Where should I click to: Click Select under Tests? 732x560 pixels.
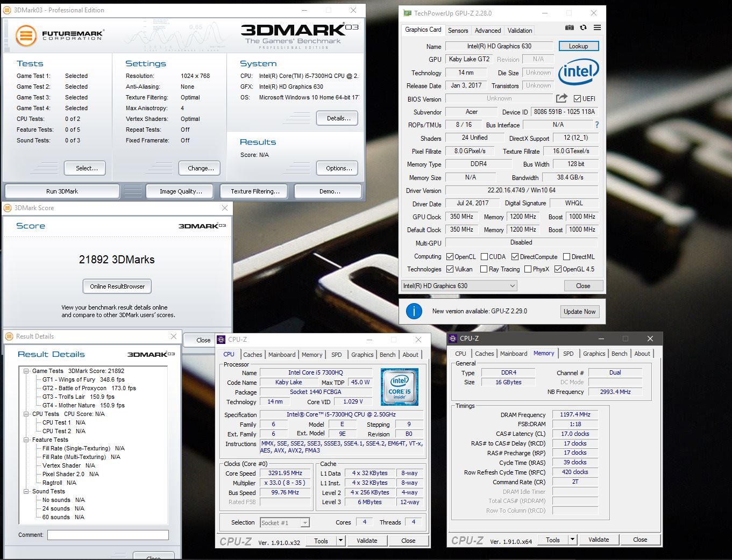(x=85, y=168)
